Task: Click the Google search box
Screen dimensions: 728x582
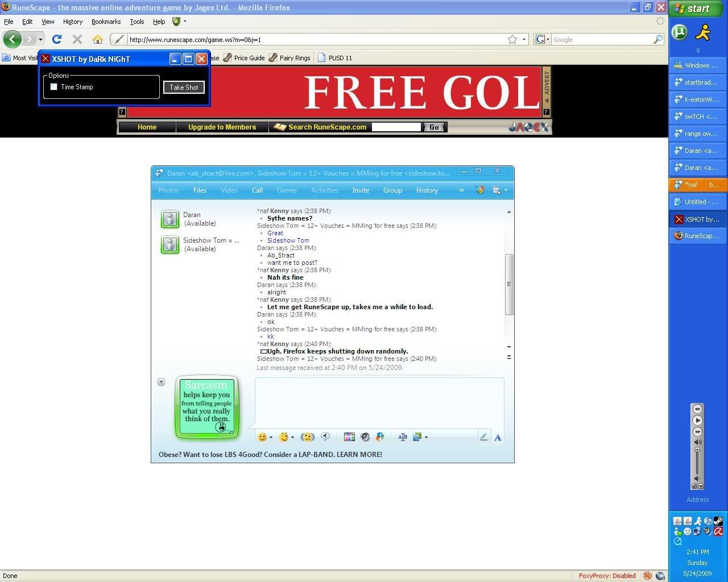Action: 602,39
